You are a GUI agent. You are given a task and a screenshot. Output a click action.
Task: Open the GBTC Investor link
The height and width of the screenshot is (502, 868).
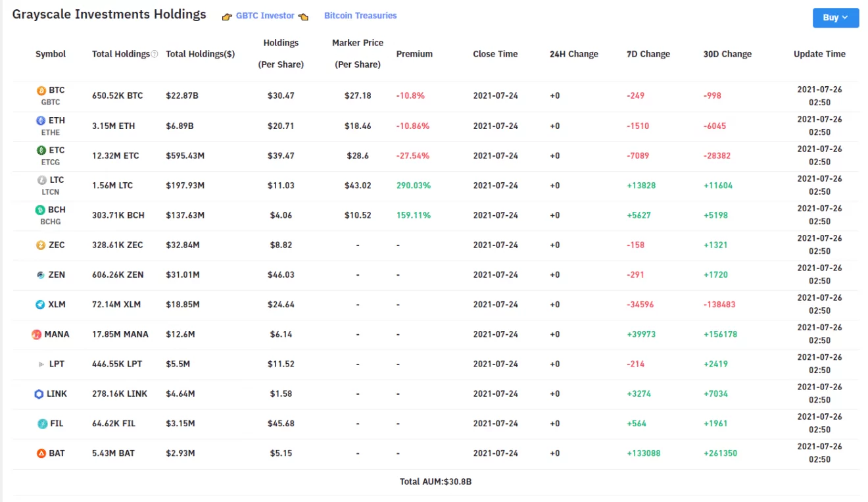tap(265, 16)
